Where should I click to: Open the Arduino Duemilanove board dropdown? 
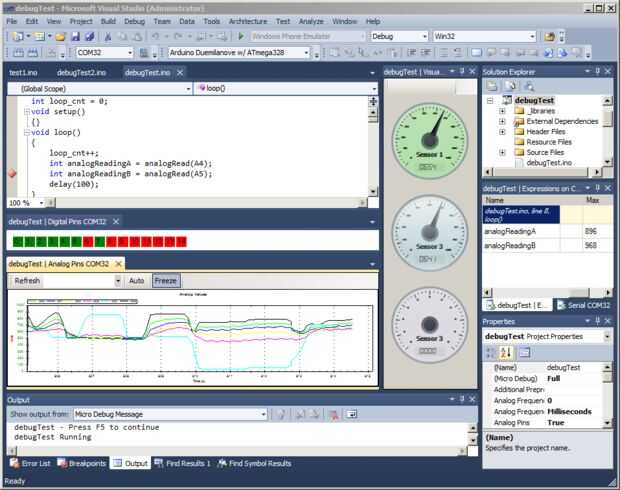pos(308,52)
